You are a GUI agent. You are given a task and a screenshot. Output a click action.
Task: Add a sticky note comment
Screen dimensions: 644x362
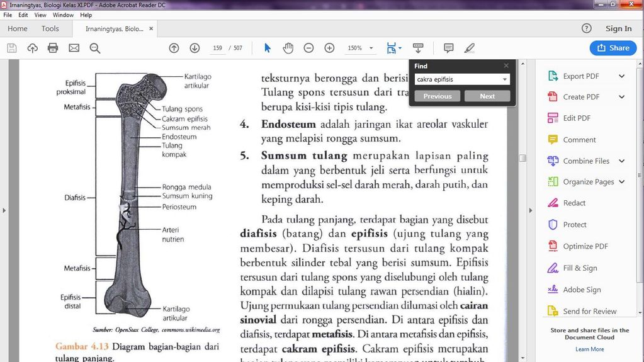pos(448,48)
